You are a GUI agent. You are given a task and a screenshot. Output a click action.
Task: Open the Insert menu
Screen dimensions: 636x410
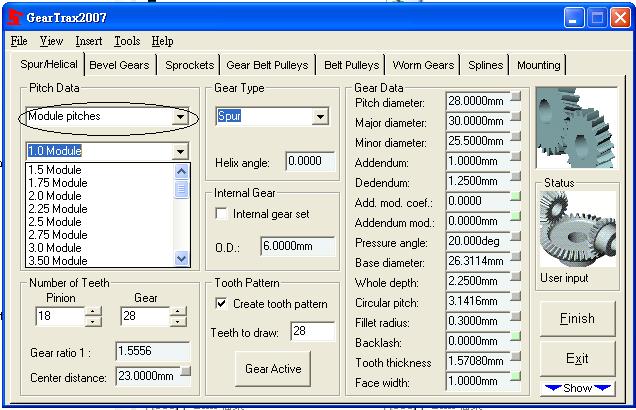click(89, 41)
